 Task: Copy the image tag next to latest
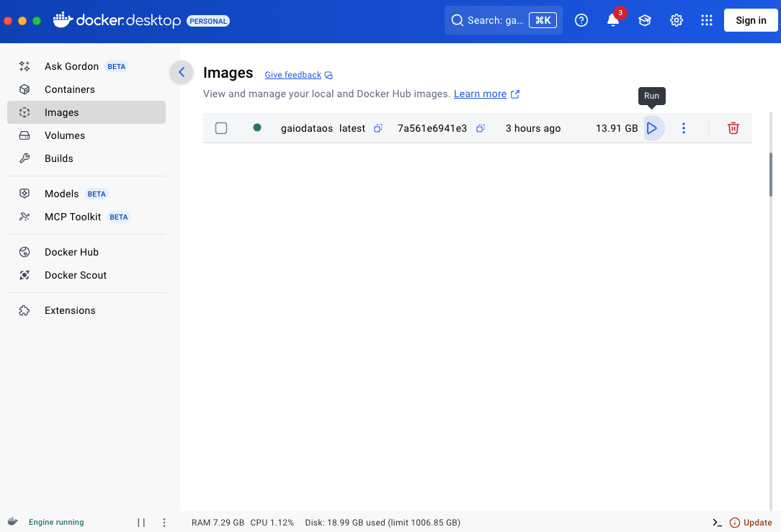pyautogui.click(x=378, y=128)
